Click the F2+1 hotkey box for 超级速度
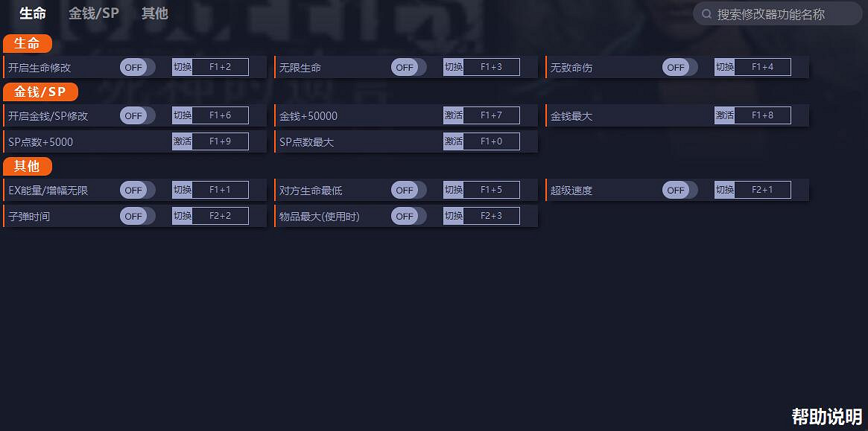868x431 pixels. coord(762,190)
